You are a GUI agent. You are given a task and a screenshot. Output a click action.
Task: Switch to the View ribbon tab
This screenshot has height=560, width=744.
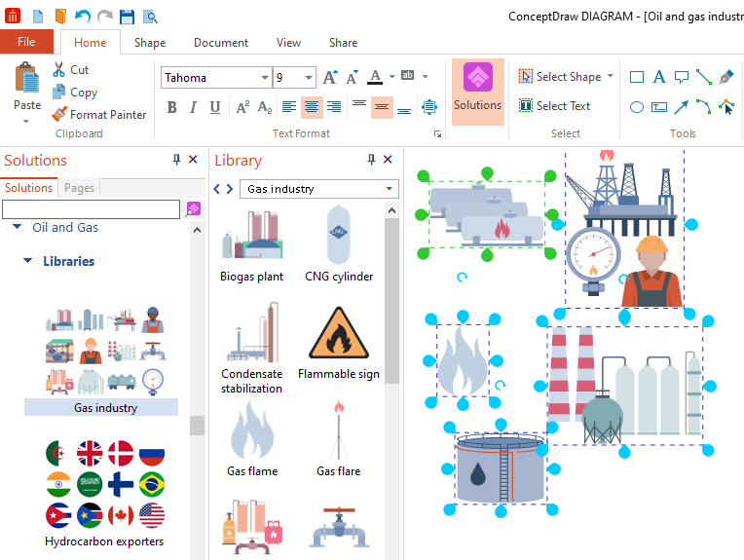pyautogui.click(x=288, y=43)
